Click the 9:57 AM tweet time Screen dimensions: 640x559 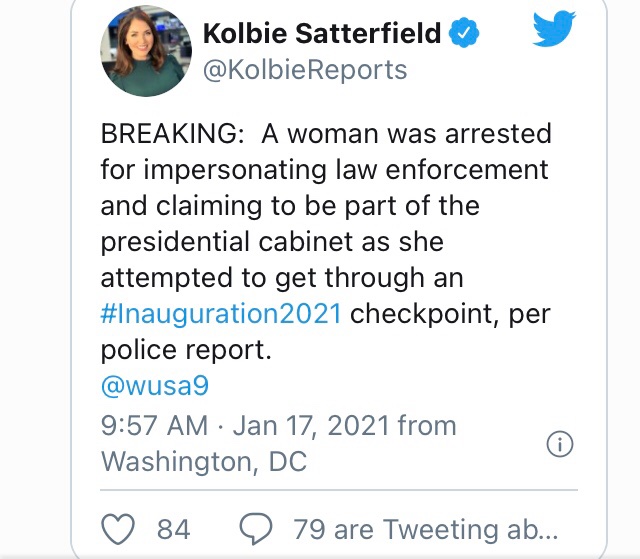(154, 425)
